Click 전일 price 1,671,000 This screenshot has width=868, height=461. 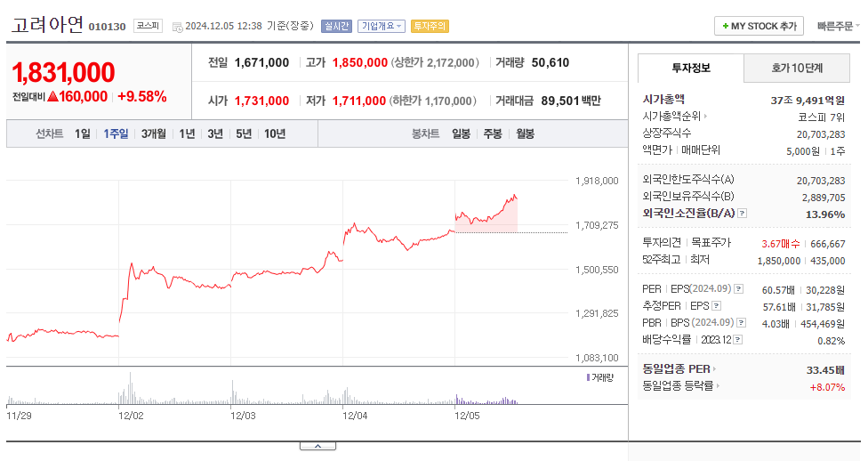click(x=261, y=62)
